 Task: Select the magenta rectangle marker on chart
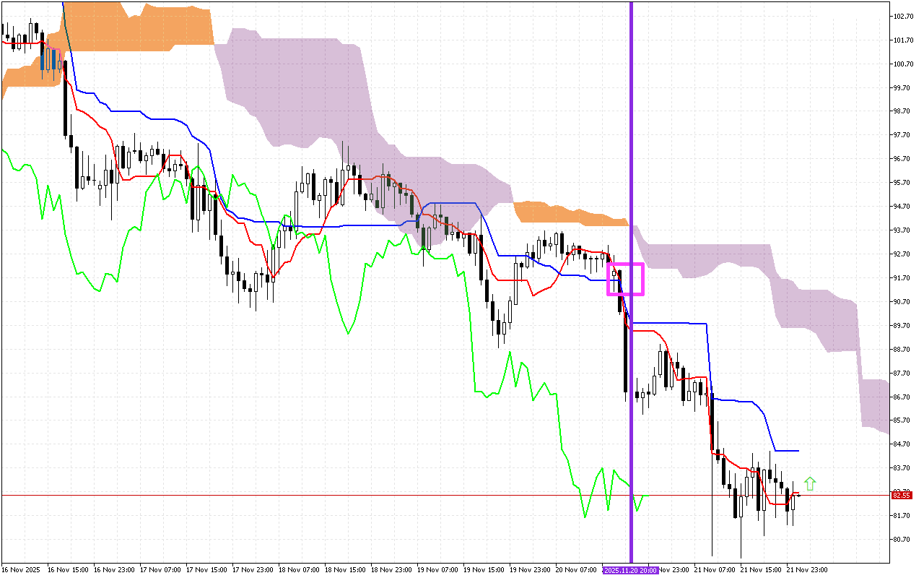pos(625,279)
